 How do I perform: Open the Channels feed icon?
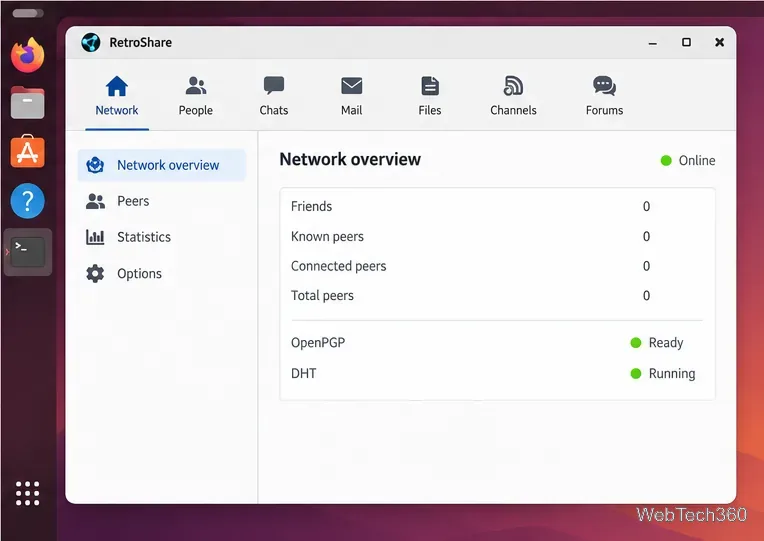pyautogui.click(x=513, y=86)
